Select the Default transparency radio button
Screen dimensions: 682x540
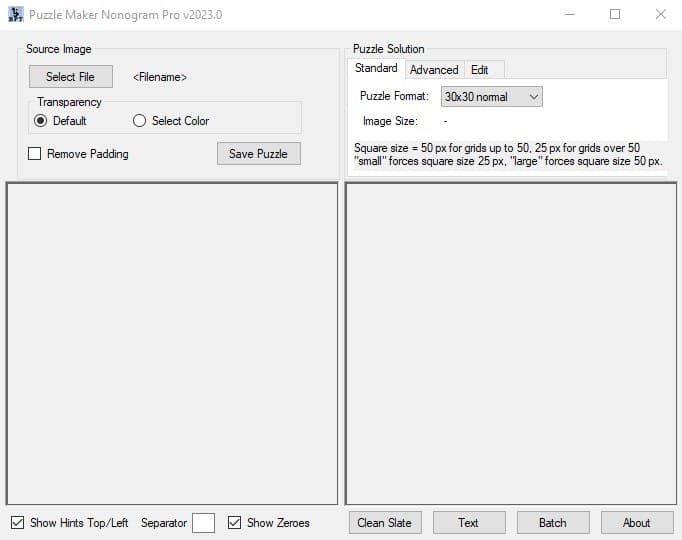[41, 121]
